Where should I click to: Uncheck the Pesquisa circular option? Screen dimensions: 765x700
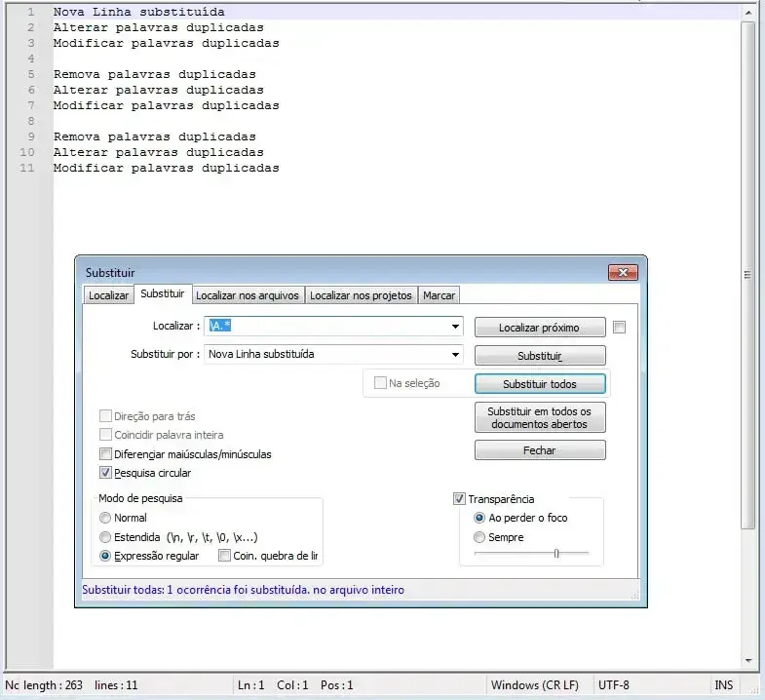(106, 473)
